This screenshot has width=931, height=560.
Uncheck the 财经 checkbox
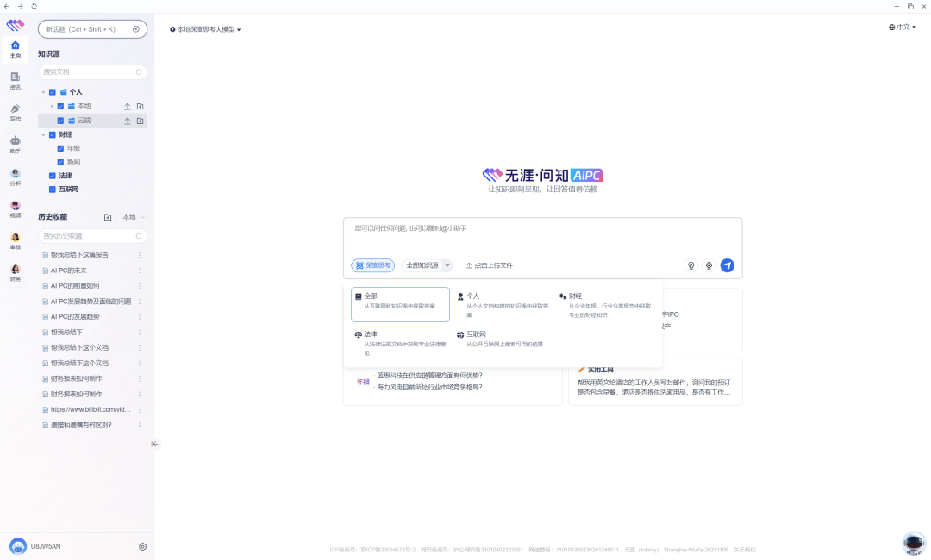[53, 134]
